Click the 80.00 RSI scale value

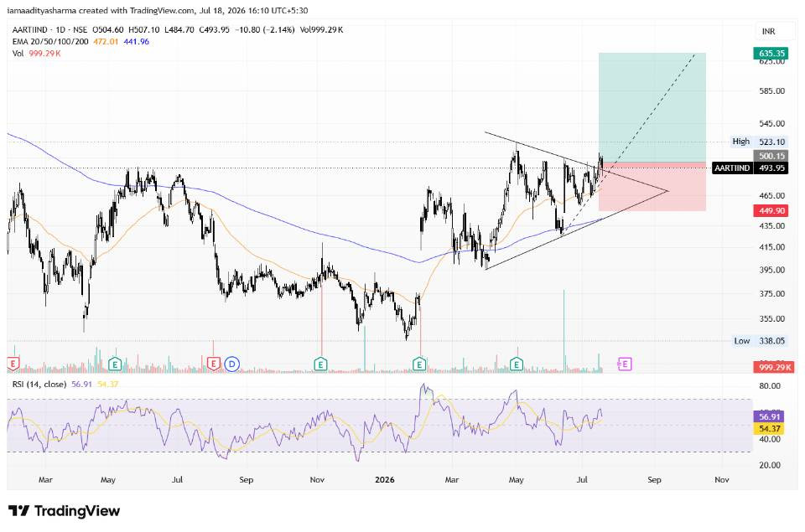click(770, 385)
